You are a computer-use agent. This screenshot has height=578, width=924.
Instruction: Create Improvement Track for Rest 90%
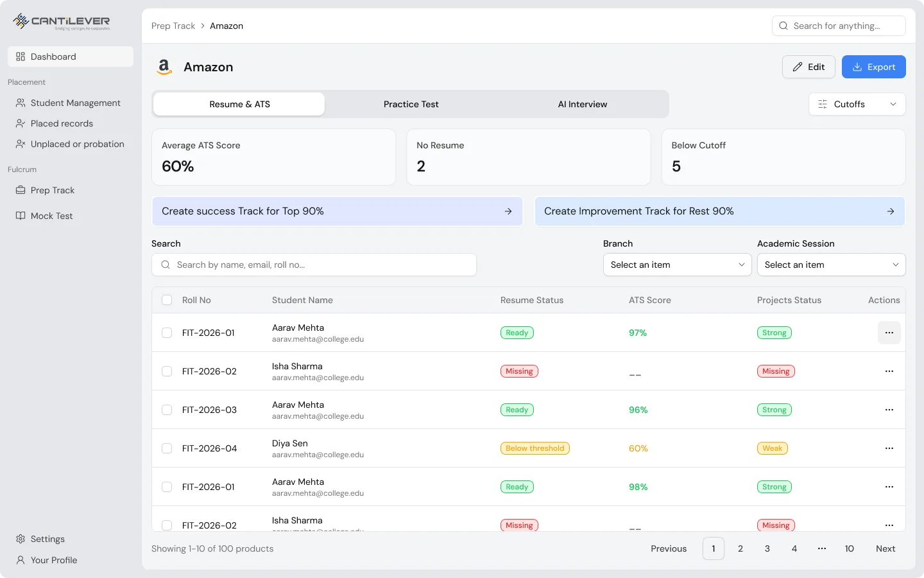(x=719, y=211)
